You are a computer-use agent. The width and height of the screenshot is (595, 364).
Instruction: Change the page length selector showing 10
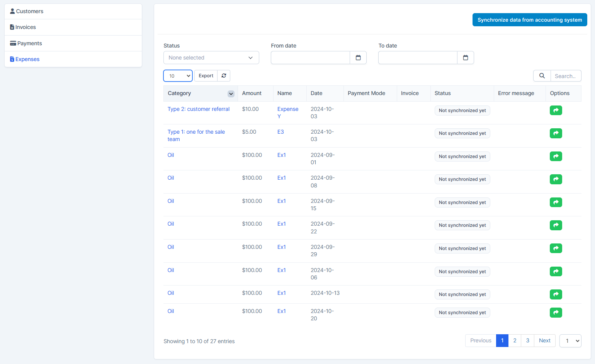178,76
